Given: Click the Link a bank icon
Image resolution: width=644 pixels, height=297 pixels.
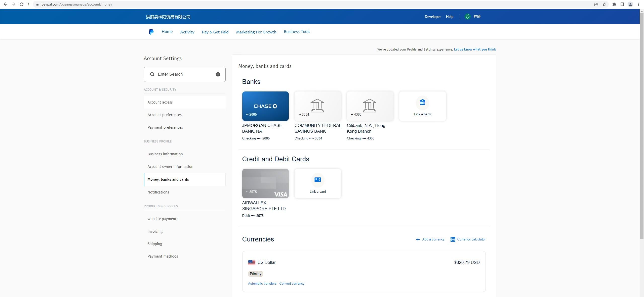Looking at the screenshot, I should click(x=422, y=102).
